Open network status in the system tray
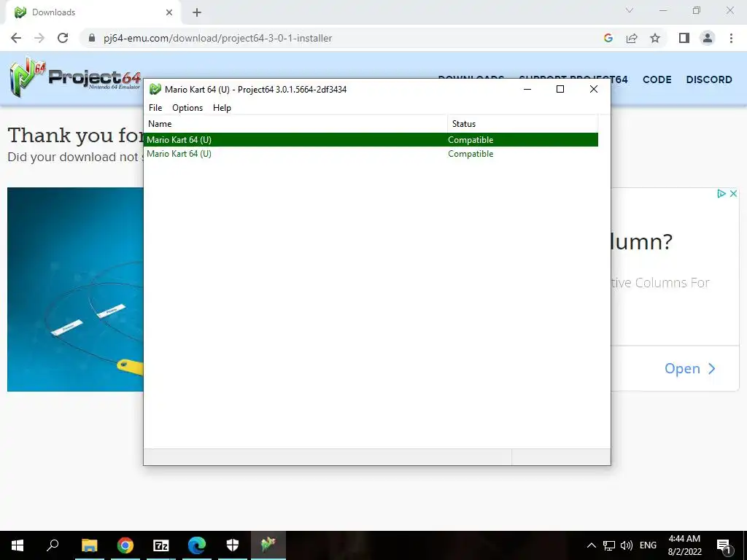This screenshot has height=560, width=747. tap(609, 545)
